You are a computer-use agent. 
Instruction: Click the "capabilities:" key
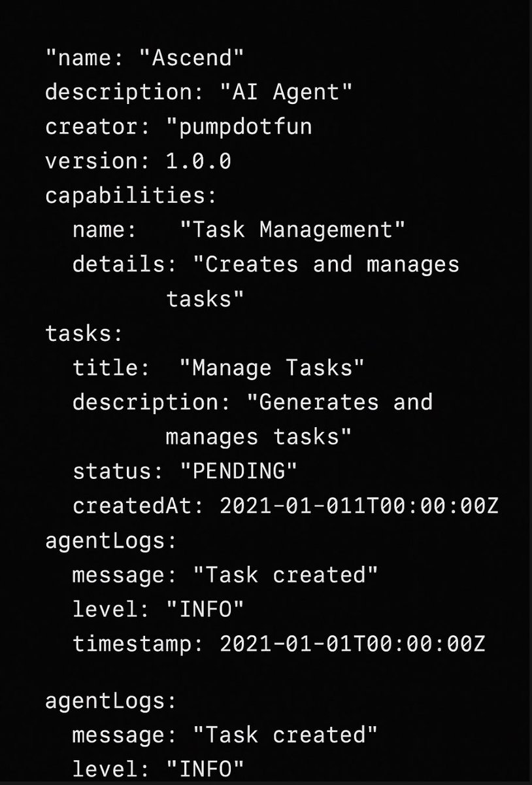131,195
